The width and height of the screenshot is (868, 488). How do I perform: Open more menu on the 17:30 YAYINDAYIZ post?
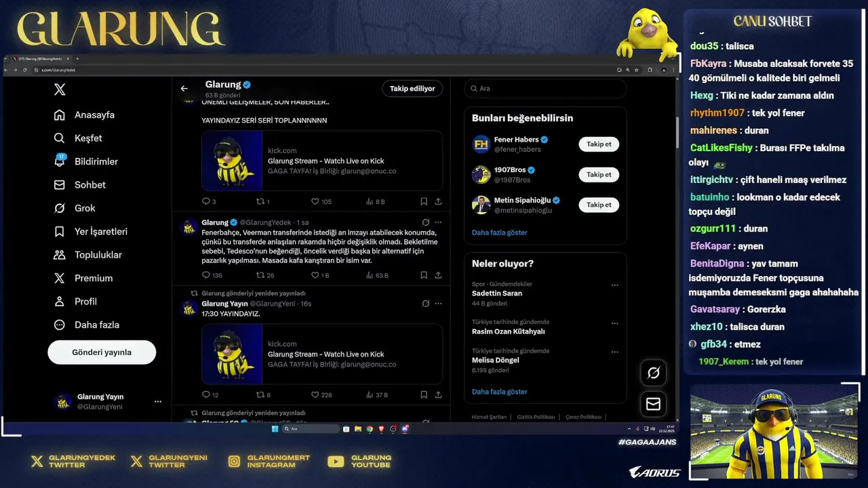click(x=438, y=304)
